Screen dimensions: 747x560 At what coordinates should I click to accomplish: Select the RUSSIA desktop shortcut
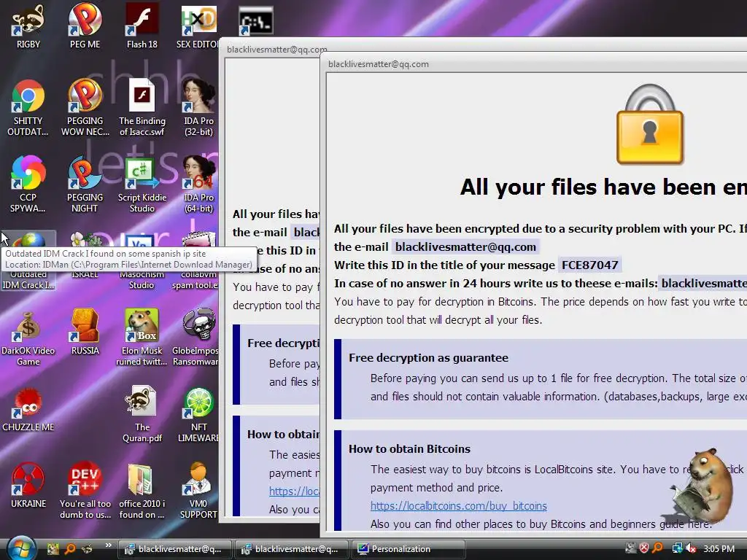tap(85, 332)
